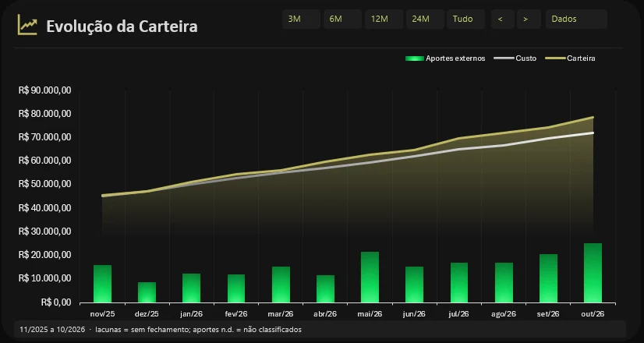Screen dimensions: 644x343
Task: Click the out/26 month label
Action: [593, 314]
